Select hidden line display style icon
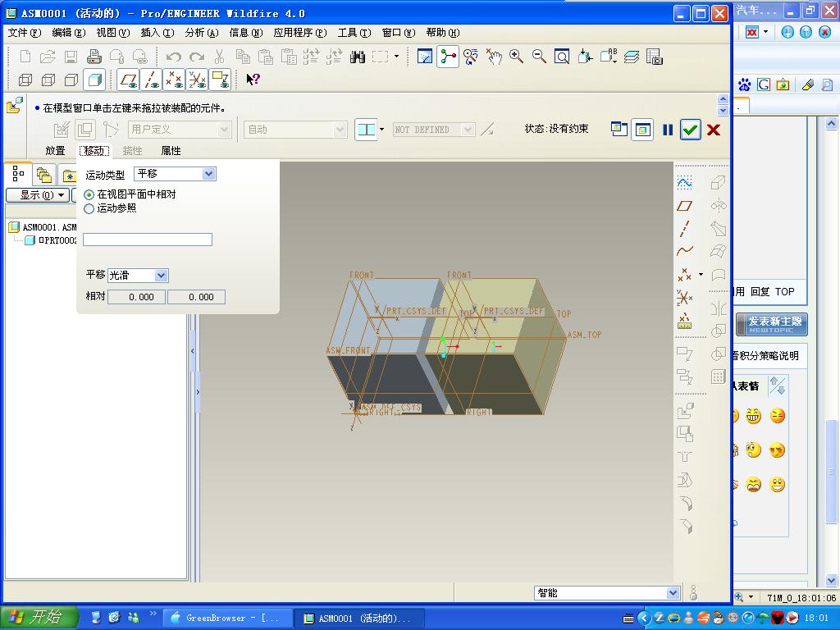The width and height of the screenshot is (840, 630). (48, 80)
